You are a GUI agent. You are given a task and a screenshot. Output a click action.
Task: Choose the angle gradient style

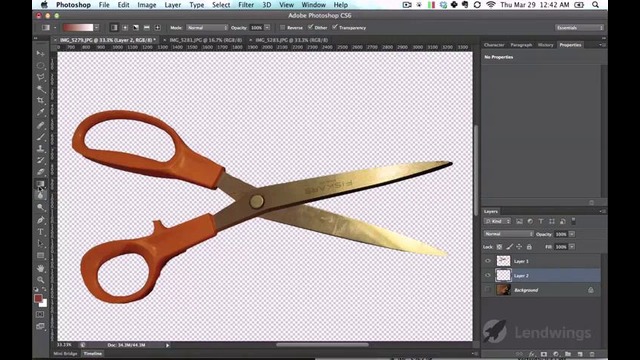136,27
